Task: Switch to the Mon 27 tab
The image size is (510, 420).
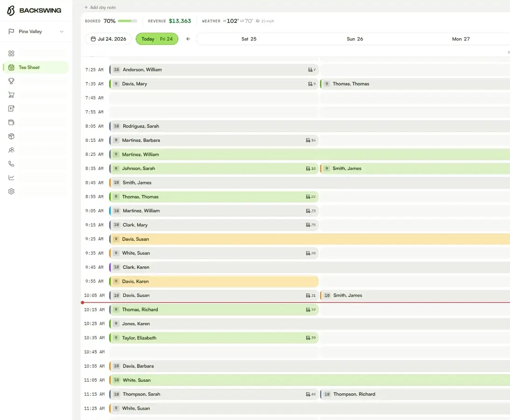Action: click(x=461, y=39)
